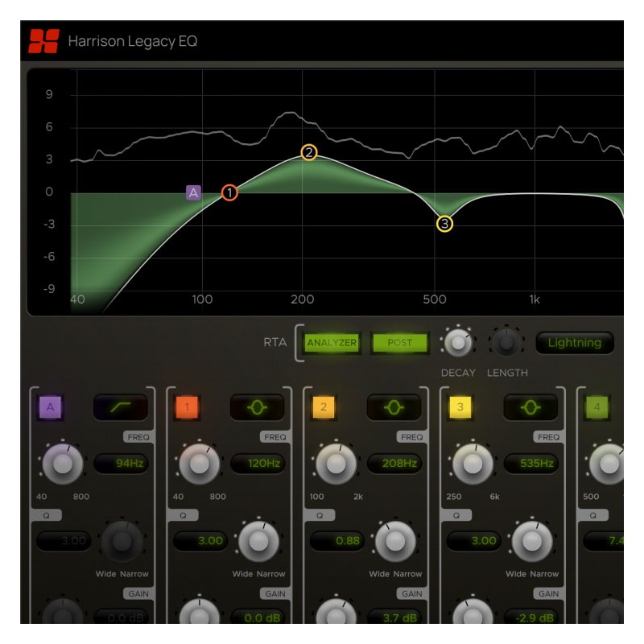
Task: Click the 0.88 Q value field of band 2
Action: [x=337, y=540]
